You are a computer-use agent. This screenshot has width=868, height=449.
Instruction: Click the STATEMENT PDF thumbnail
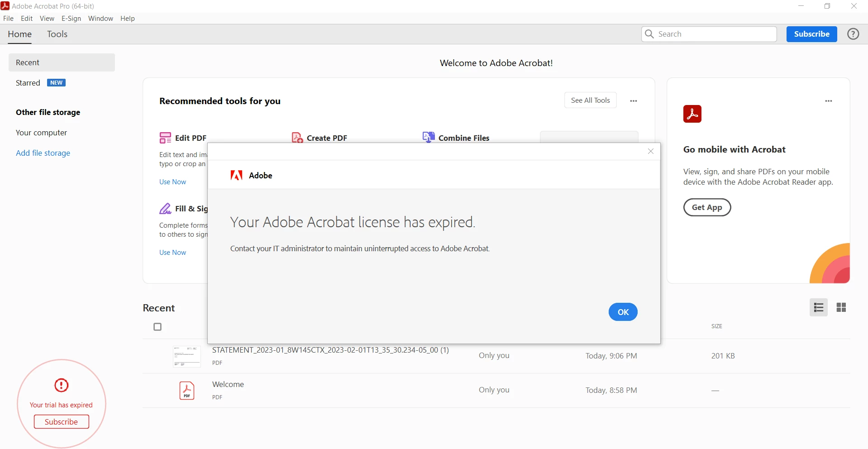187,356
